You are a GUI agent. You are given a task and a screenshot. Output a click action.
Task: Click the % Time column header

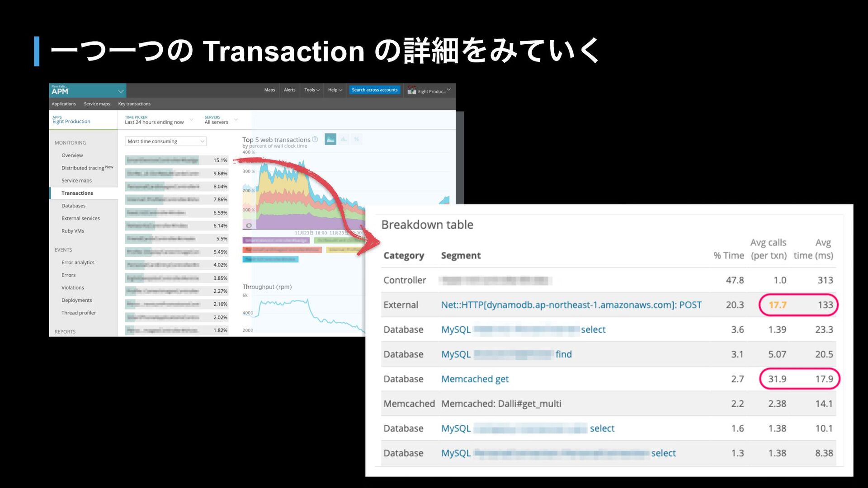click(x=728, y=256)
